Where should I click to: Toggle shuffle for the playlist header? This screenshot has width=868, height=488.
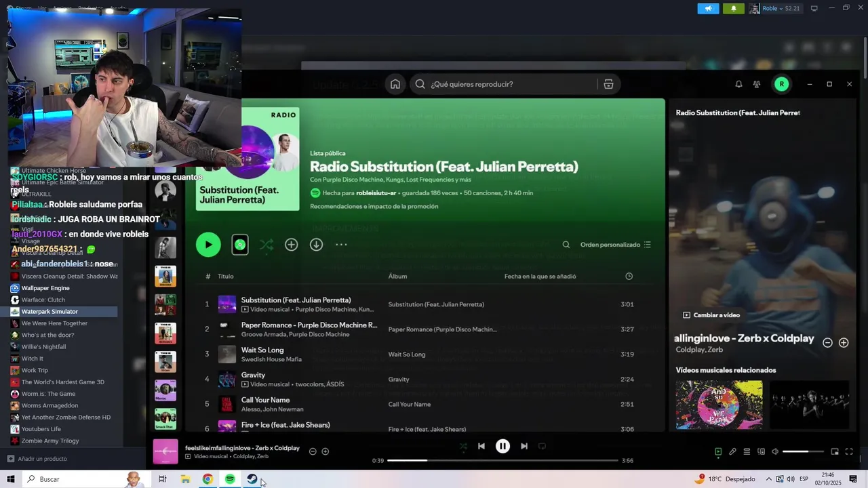267,245
